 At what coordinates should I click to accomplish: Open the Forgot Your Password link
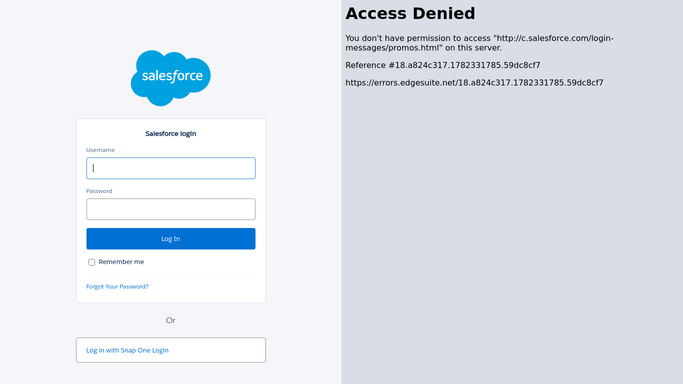(117, 286)
